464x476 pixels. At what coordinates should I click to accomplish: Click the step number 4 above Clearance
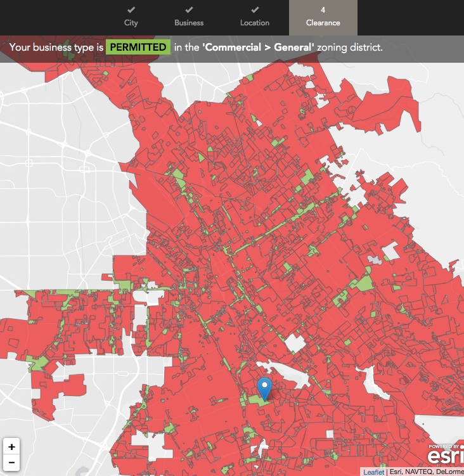(x=323, y=10)
